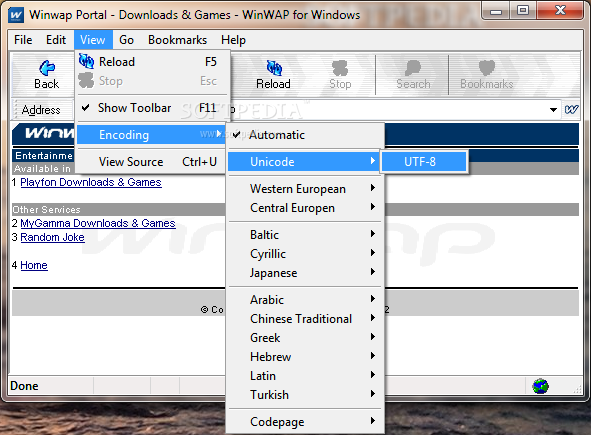The image size is (591, 435).
Task: Toggle the Show Toolbar checkmark option
Action: pos(152,108)
